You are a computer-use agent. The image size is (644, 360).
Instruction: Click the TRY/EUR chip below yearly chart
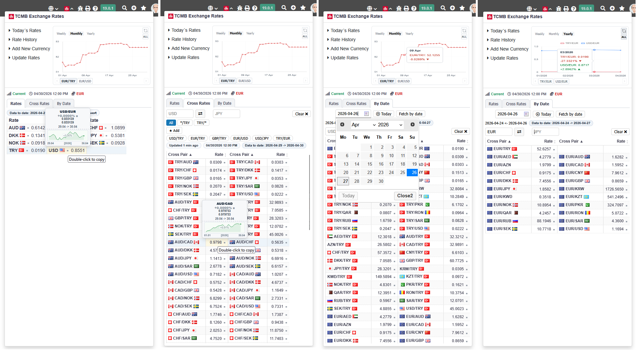click(x=546, y=82)
